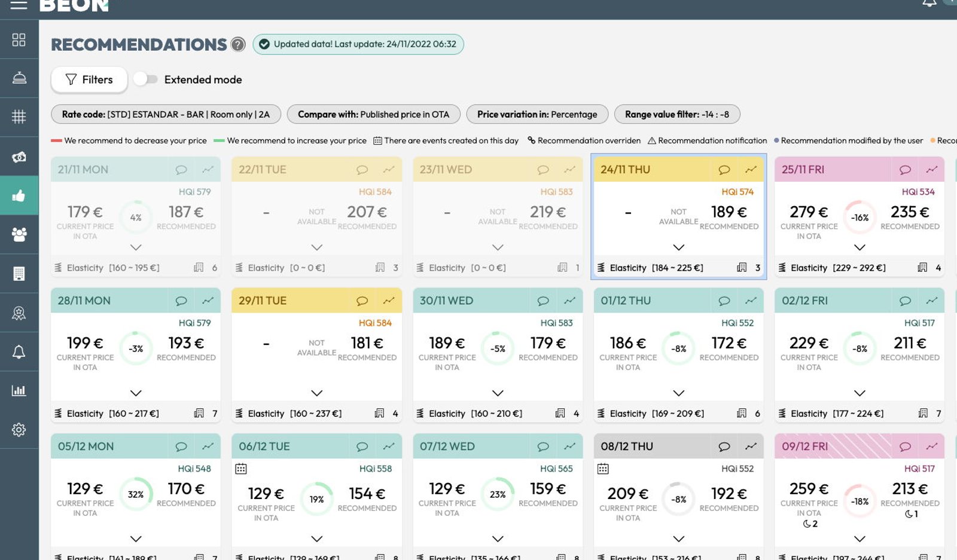Click HQi 574 label on 24/11 THU
The width and height of the screenshot is (957, 560).
[x=737, y=192]
